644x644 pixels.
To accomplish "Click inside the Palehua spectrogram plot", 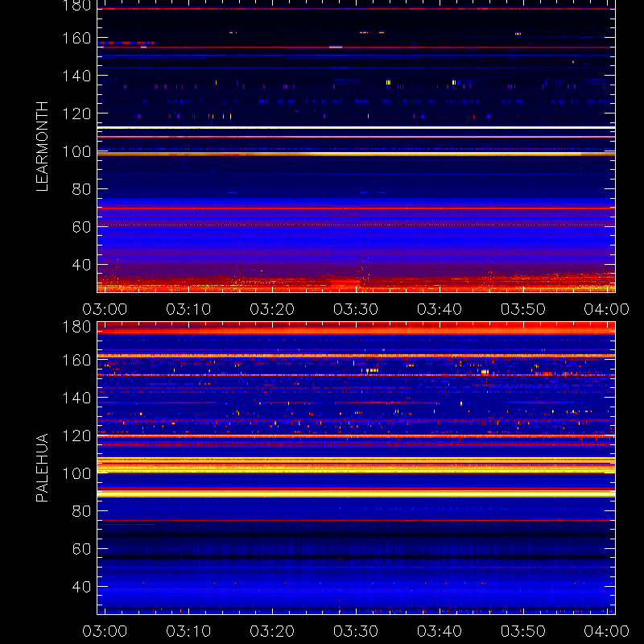I will pos(356,469).
